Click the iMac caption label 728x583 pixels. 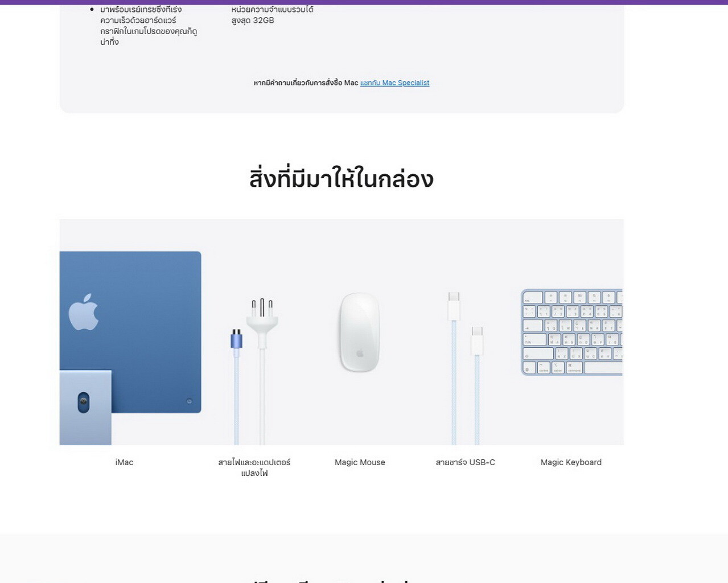click(124, 462)
